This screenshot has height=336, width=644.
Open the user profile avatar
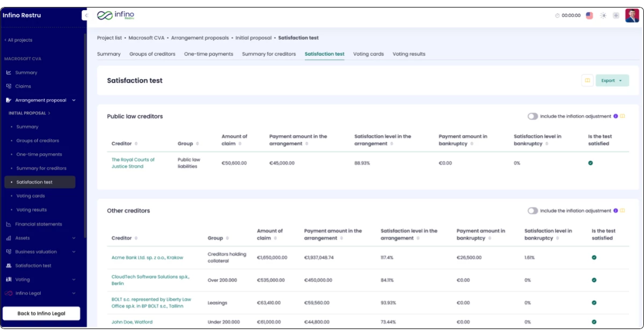click(632, 16)
